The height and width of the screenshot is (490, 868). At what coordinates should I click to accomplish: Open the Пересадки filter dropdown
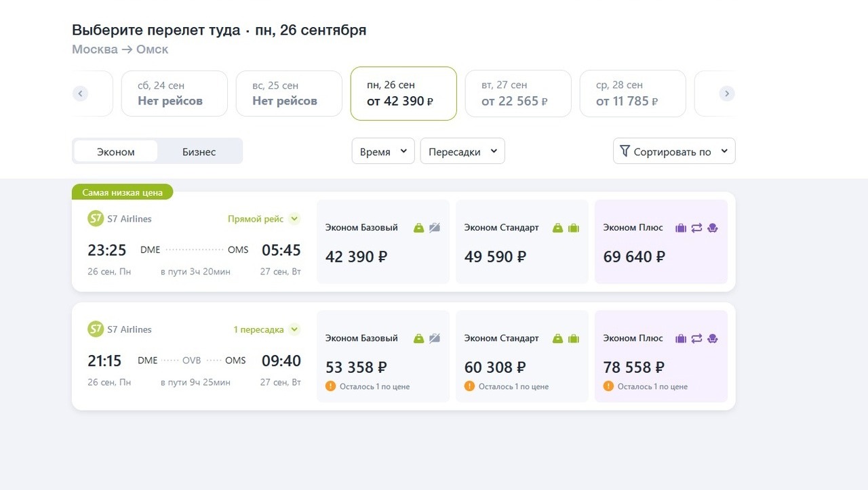(462, 152)
